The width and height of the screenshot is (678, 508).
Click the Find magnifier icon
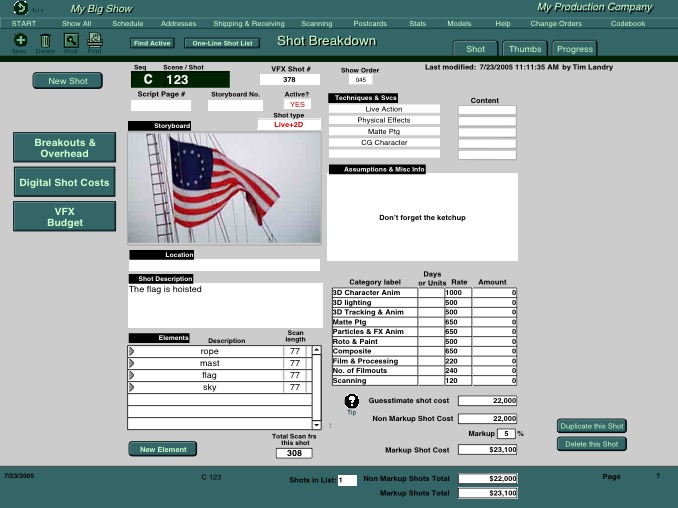click(x=71, y=40)
